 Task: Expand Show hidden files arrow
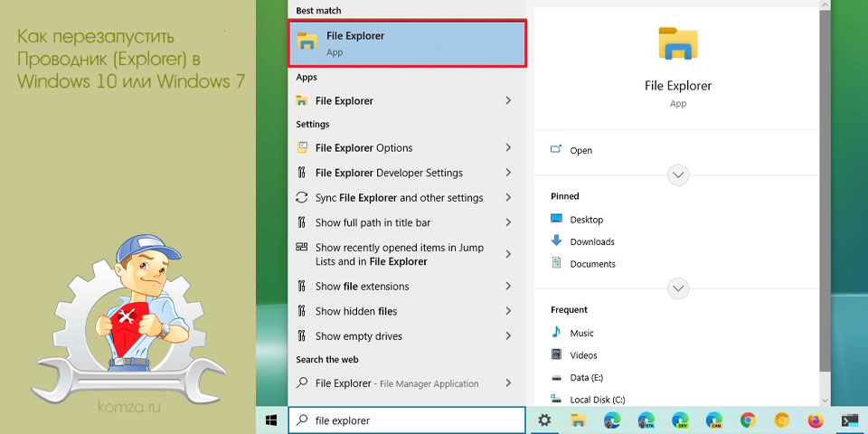[x=508, y=311]
